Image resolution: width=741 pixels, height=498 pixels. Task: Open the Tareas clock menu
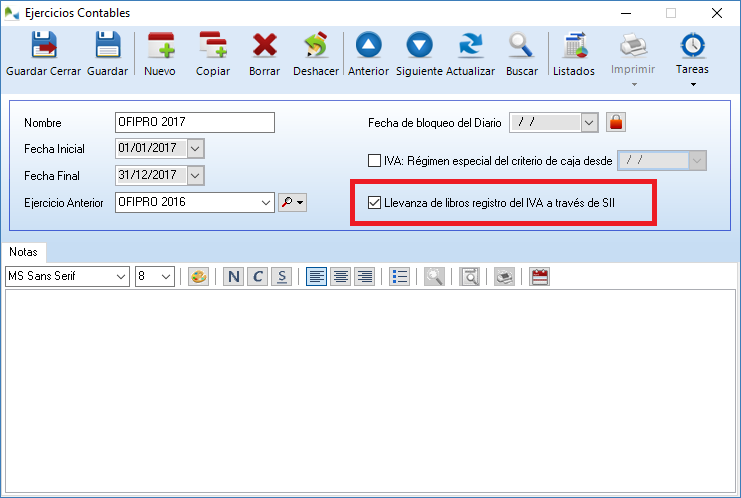coord(692,45)
